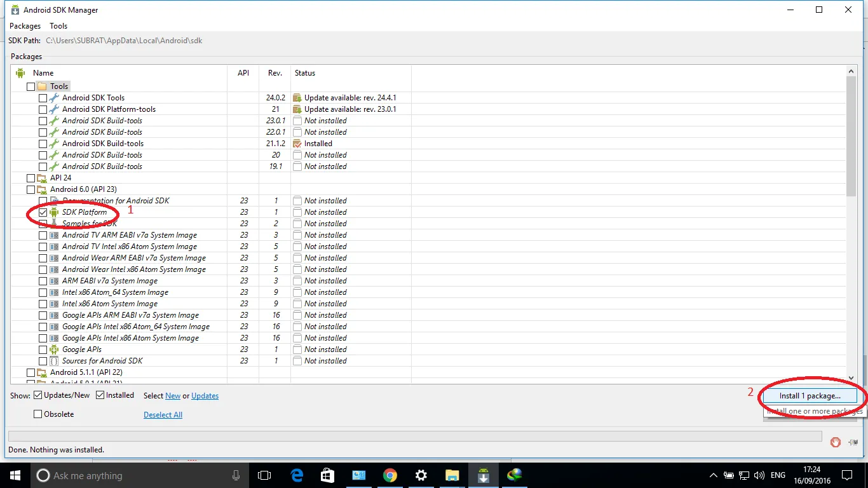This screenshot has height=488, width=868.
Task: Open the Windows Store taskbar icon
Action: [328, 475]
